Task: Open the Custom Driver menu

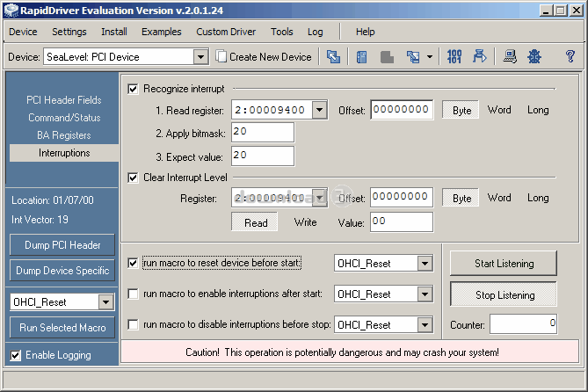Action: click(x=225, y=32)
